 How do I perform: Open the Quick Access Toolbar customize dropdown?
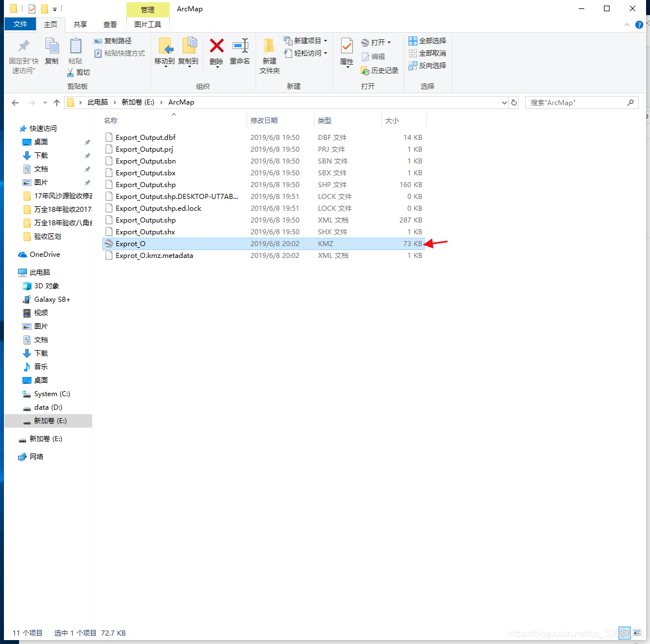(x=54, y=9)
